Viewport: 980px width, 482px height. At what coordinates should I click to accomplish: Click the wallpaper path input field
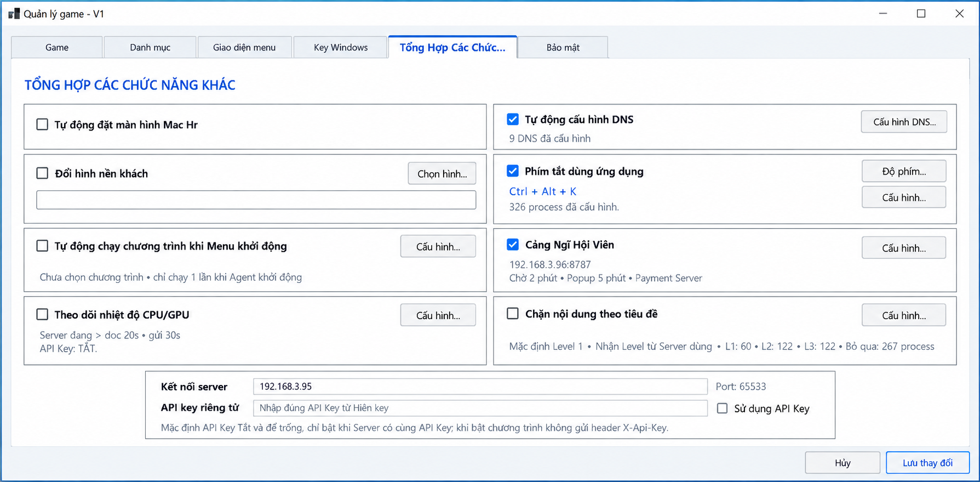(x=256, y=200)
